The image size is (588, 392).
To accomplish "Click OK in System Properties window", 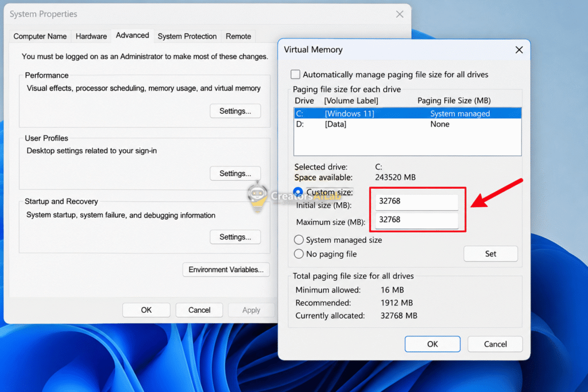I will click(x=146, y=311).
